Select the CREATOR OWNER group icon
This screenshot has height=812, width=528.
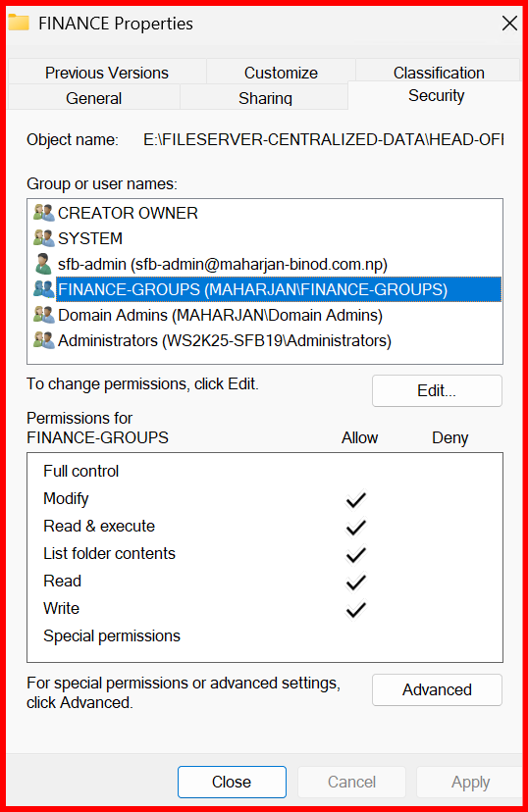coord(43,213)
